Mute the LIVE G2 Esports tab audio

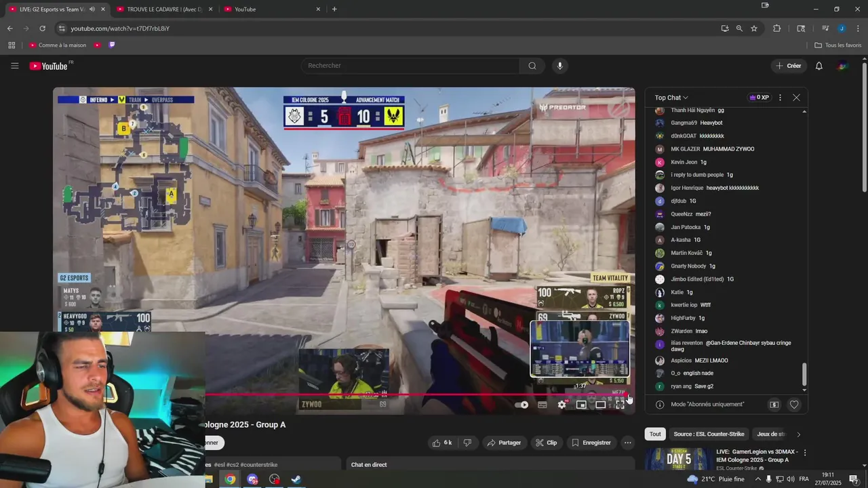pos(92,9)
